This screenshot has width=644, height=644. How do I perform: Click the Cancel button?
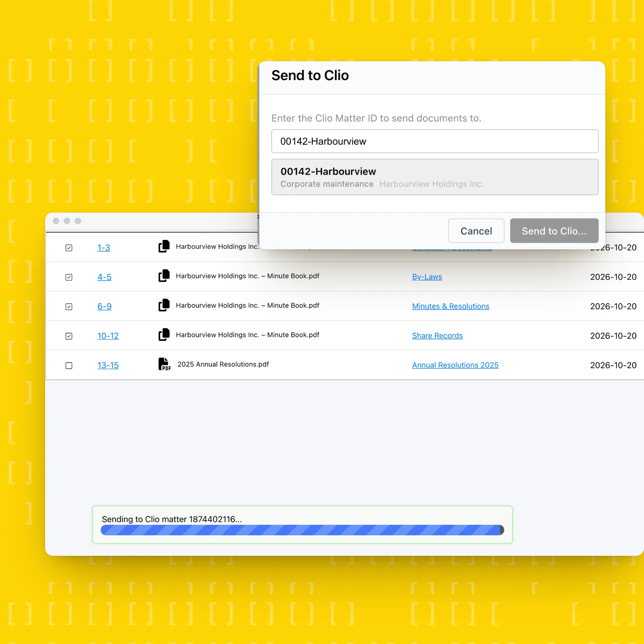coord(476,231)
